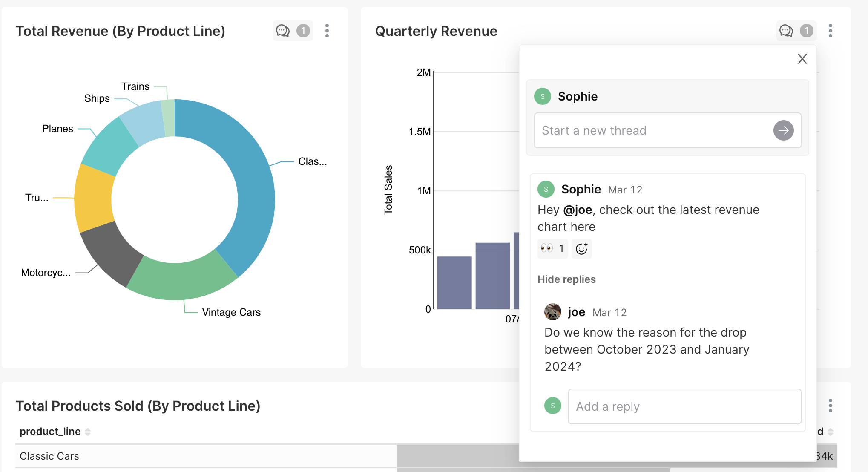Click the Quarterly Revenue title
The image size is (868, 472).
pyautogui.click(x=436, y=31)
